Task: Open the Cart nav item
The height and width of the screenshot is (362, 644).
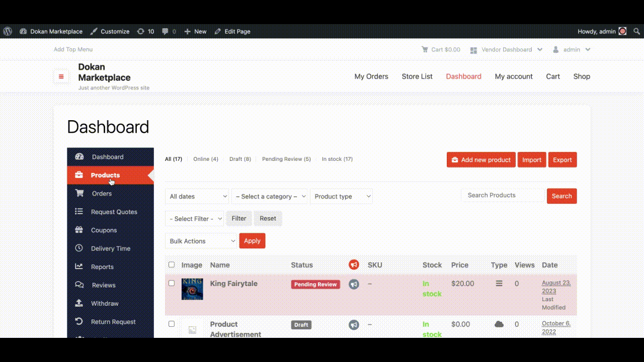Action: pyautogui.click(x=553, y=76)
